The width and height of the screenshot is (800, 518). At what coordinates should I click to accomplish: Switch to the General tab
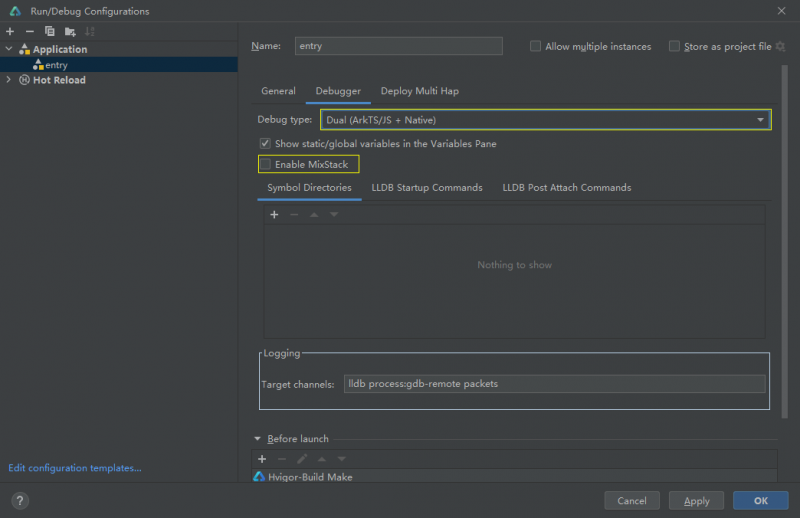(x=278, y=91)
